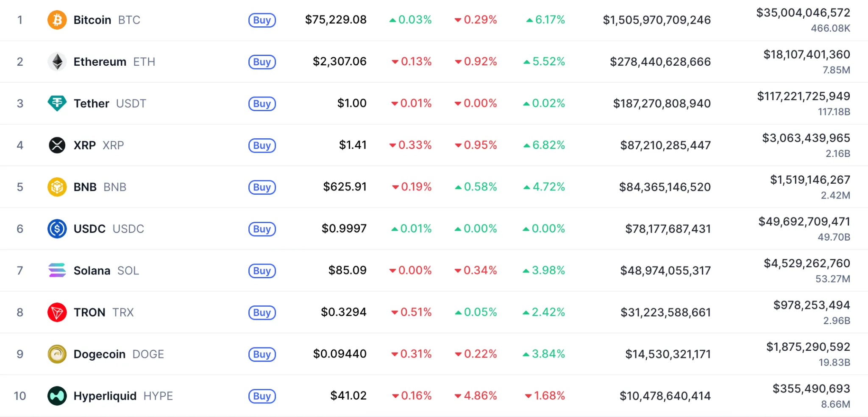Click the Bitcoin coin logo icon

[x=57, y=20]
